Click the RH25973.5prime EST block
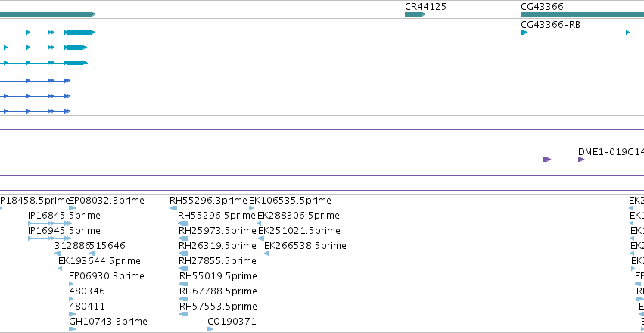Image resolution: width=644 pixels, height=333 pixels. click(183, 238)
